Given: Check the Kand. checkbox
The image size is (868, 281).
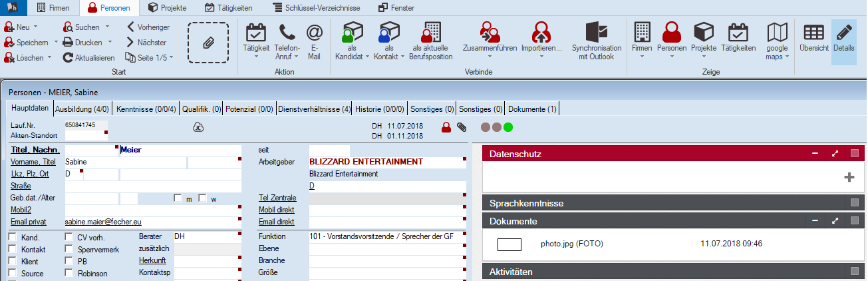Looking at the screenshot, I should (x=13, y=237).
